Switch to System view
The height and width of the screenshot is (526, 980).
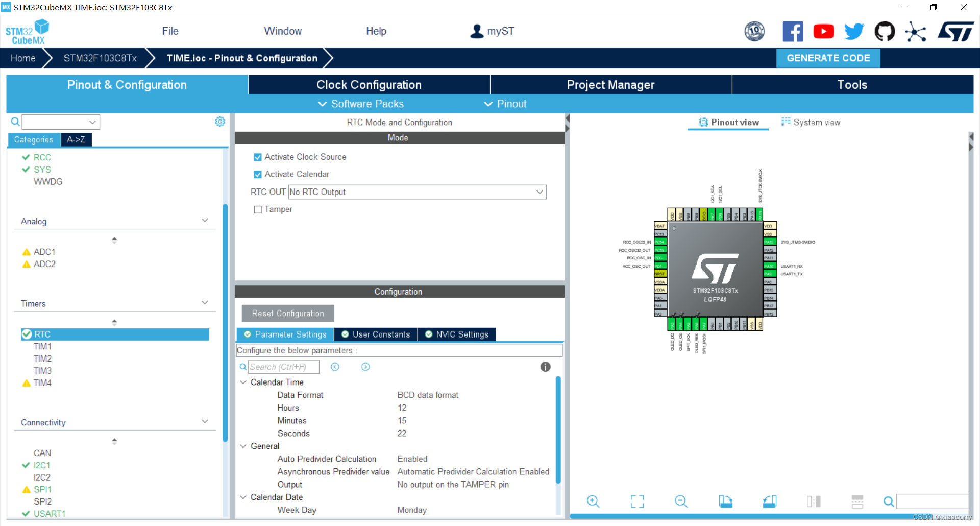coord(811,122)
